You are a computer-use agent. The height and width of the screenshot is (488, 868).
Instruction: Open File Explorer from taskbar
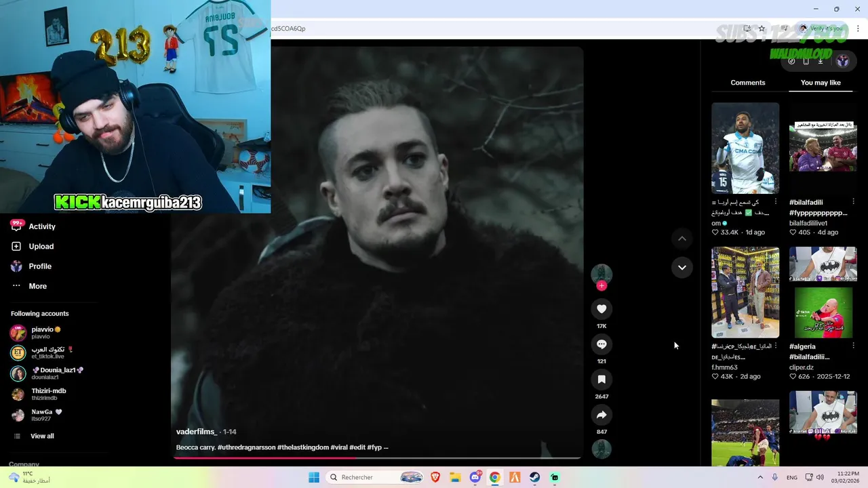(x=455, y=477)
